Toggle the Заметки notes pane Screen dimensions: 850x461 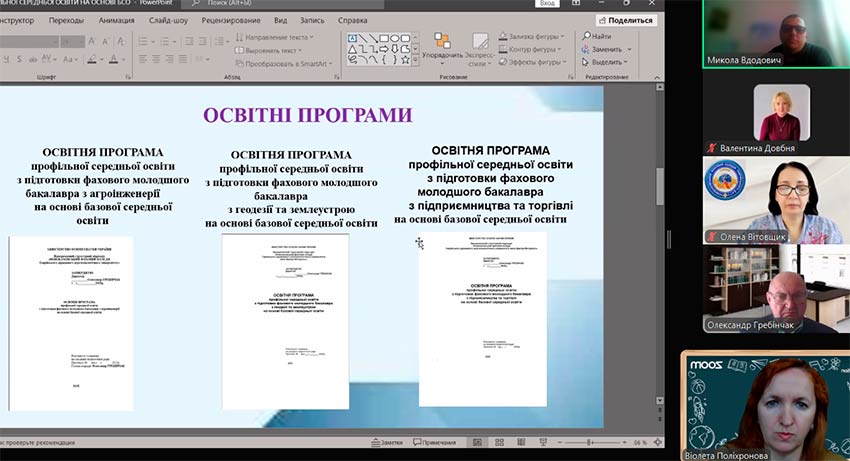pos(385,442)
